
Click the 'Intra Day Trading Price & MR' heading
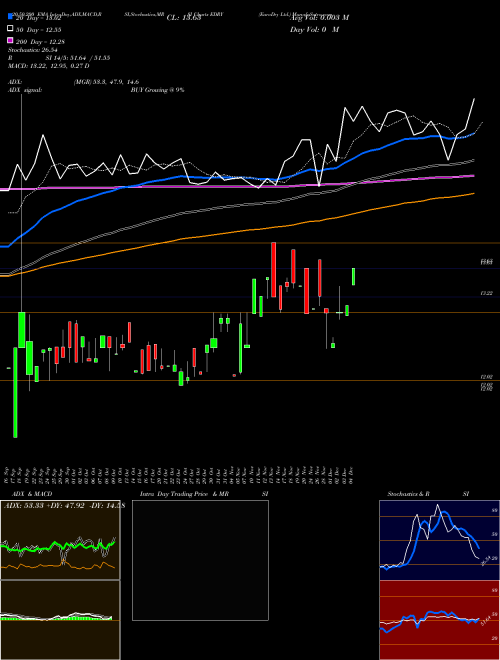[x=184, y=494]
